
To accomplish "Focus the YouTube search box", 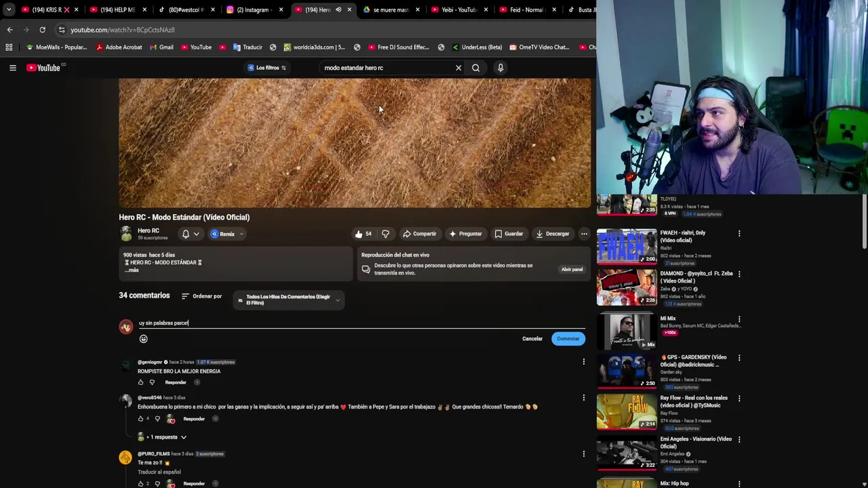I will [387, 68].
